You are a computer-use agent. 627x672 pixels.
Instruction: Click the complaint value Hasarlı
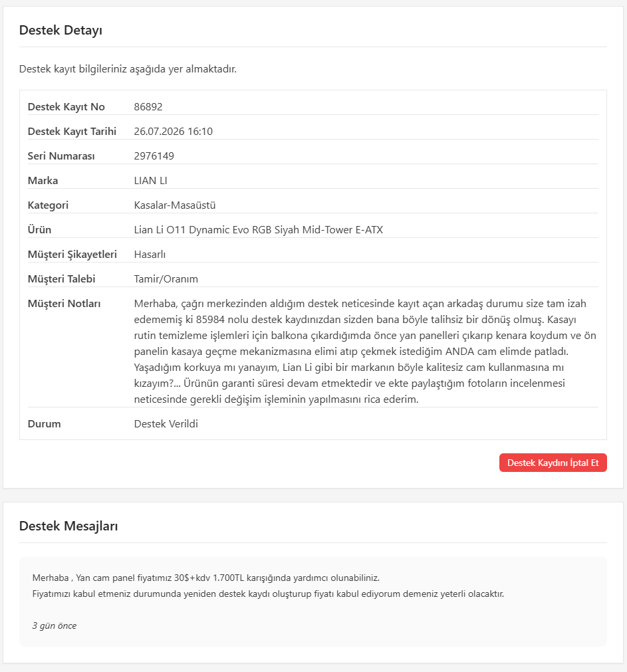point(150,254)
